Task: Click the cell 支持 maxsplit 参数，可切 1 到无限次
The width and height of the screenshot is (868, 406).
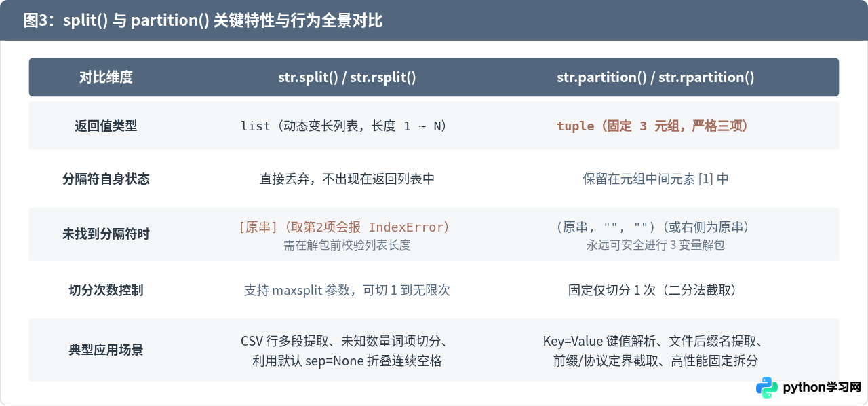Action: coord(347,291)
